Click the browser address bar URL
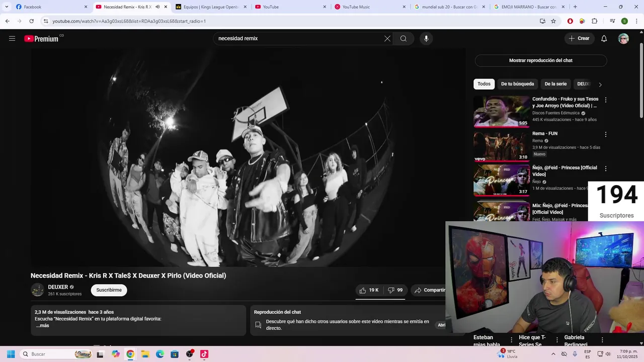Screen dimensions: 644x362 (x=129, y=21)
